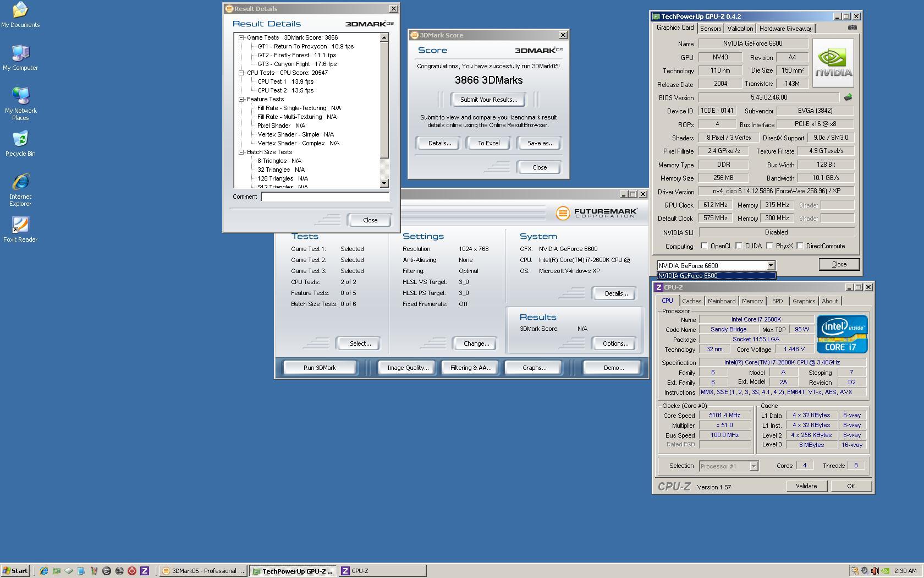The height and width of the screenshot is (578, 924).
Task: Toggle the PhysX checkbox in GPU-Z
Action: 769,246
